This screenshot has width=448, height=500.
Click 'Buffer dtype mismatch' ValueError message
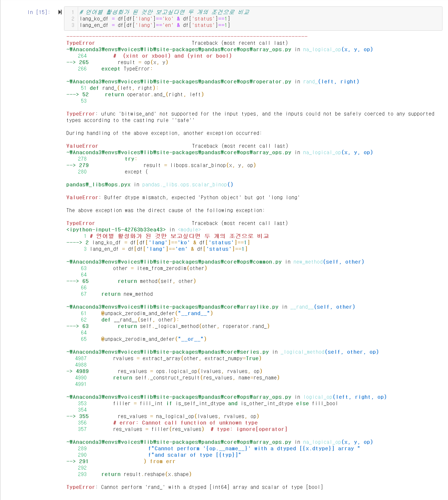coord(183,197)
